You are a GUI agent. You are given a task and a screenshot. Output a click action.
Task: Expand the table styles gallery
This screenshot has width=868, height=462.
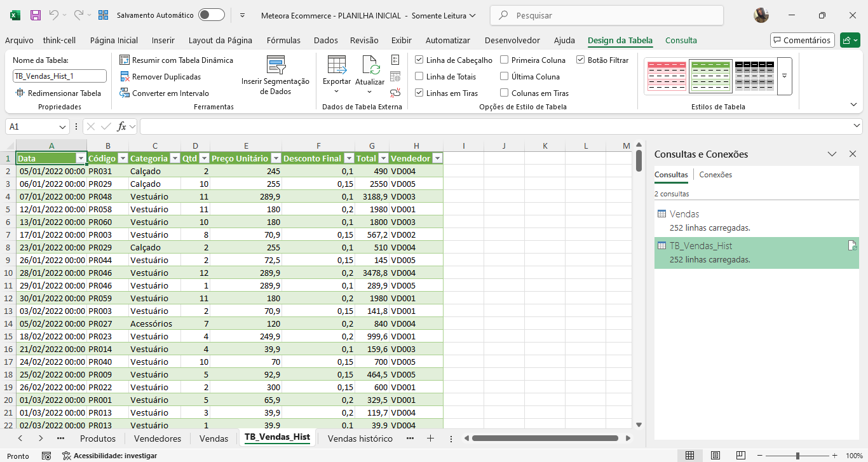pos(784,76)
